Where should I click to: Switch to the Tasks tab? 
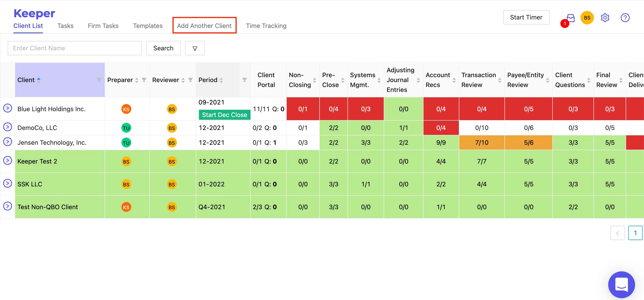65,26
